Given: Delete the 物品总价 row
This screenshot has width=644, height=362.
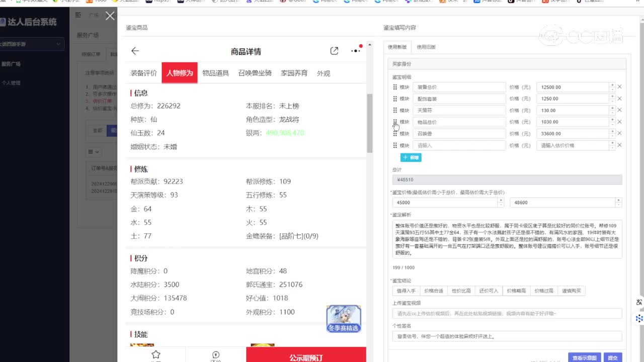Looking at the screenshot, I should [x=619, y=122].
